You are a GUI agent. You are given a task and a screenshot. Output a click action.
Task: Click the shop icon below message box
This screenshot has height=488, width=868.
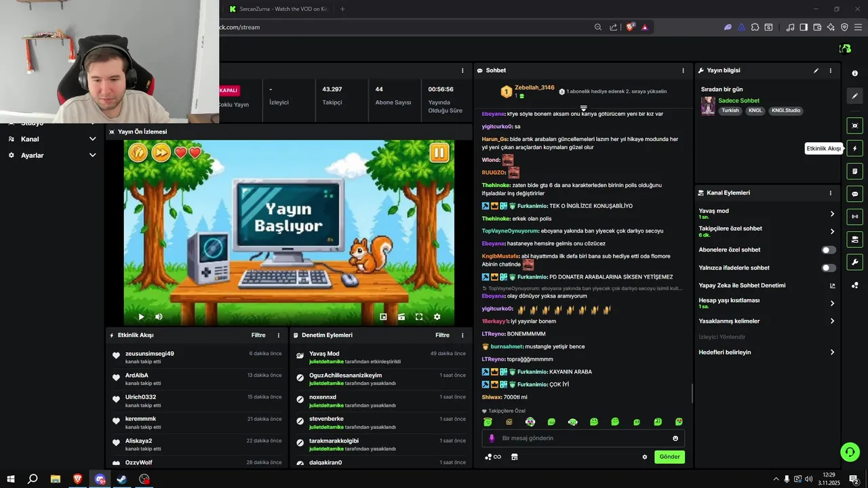[x=514, y=457]
